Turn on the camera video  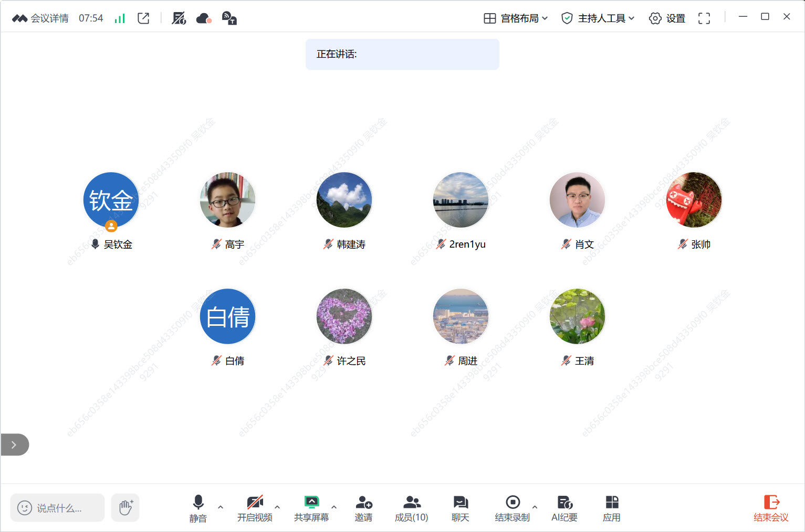(x=255, y=508)
